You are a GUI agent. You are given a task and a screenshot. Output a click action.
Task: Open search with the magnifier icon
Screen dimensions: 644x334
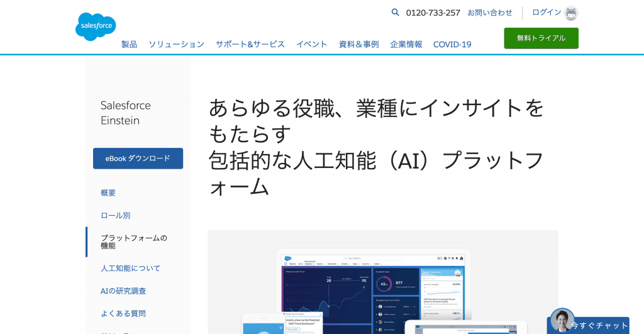(x=395, y=13)
